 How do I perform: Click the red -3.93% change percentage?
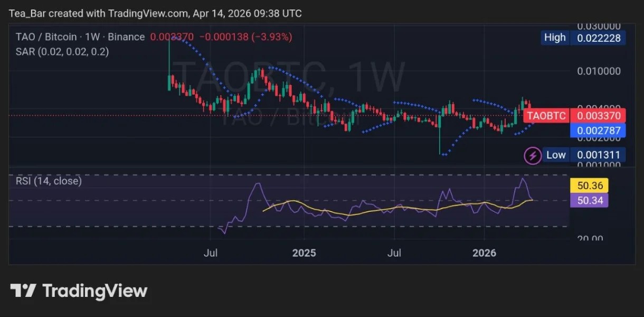coord(272,37)
